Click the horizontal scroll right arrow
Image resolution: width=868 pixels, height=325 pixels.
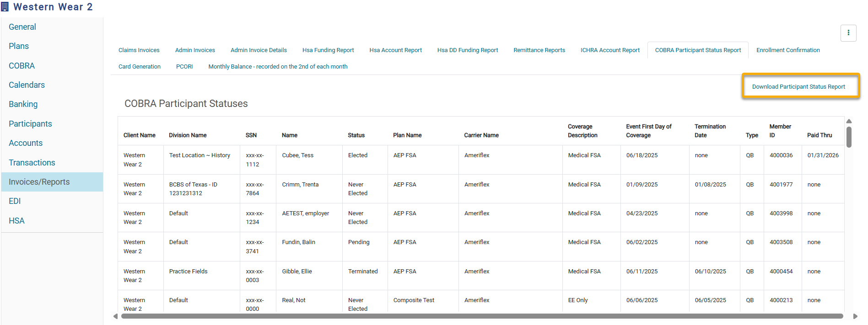point(855,316)
